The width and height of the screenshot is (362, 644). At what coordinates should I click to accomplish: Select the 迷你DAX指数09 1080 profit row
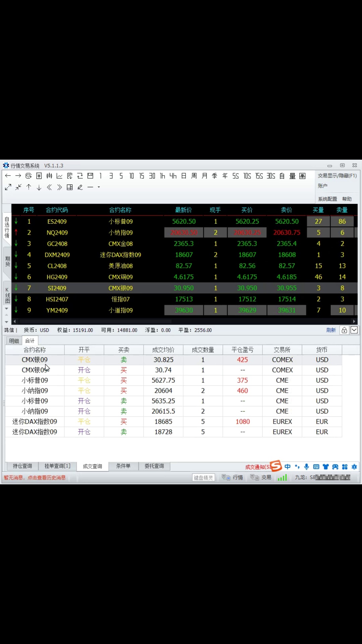(x=174, y=422)
